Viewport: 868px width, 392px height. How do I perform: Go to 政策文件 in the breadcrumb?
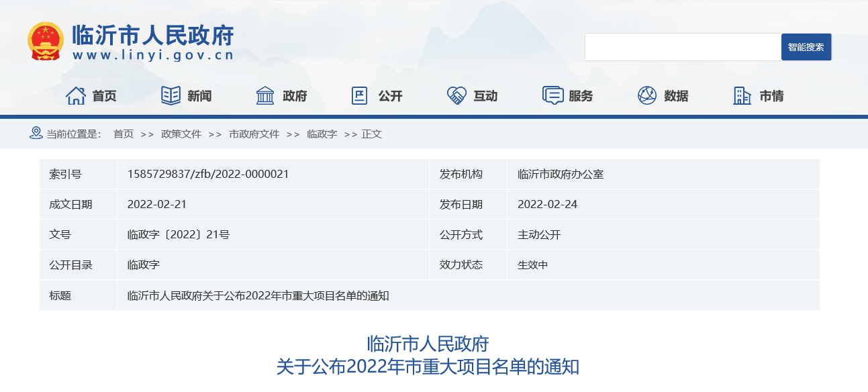[181, 134]
